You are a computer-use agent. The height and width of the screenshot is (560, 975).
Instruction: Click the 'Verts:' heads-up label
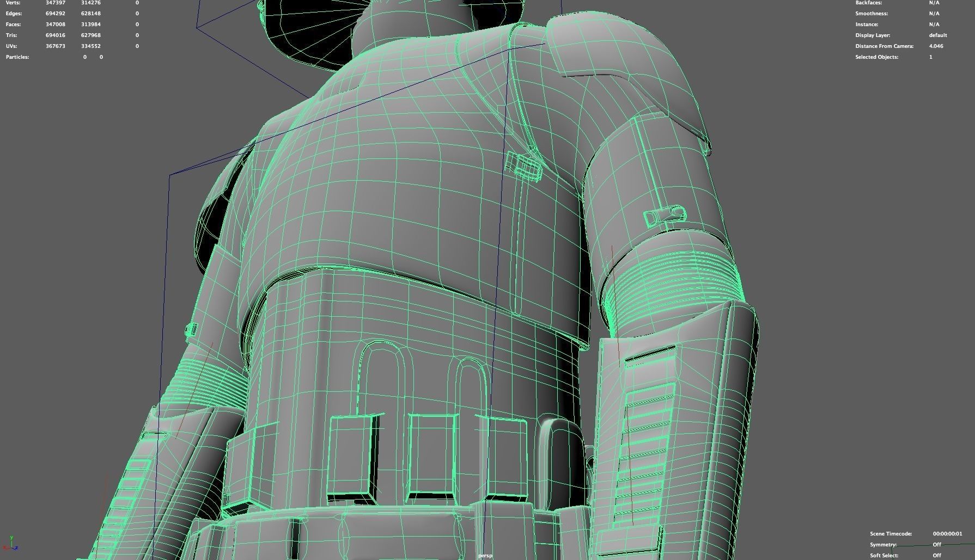(13, 3)
